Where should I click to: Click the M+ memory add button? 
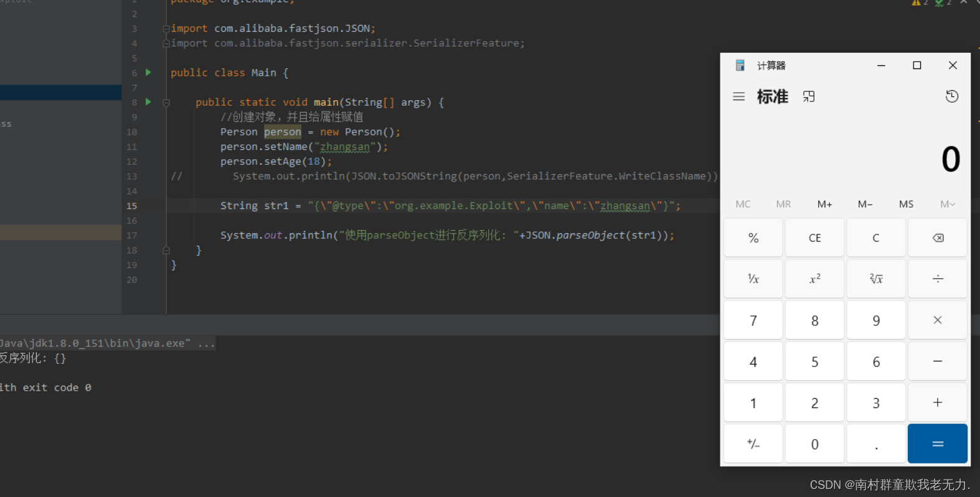[824, 204]
